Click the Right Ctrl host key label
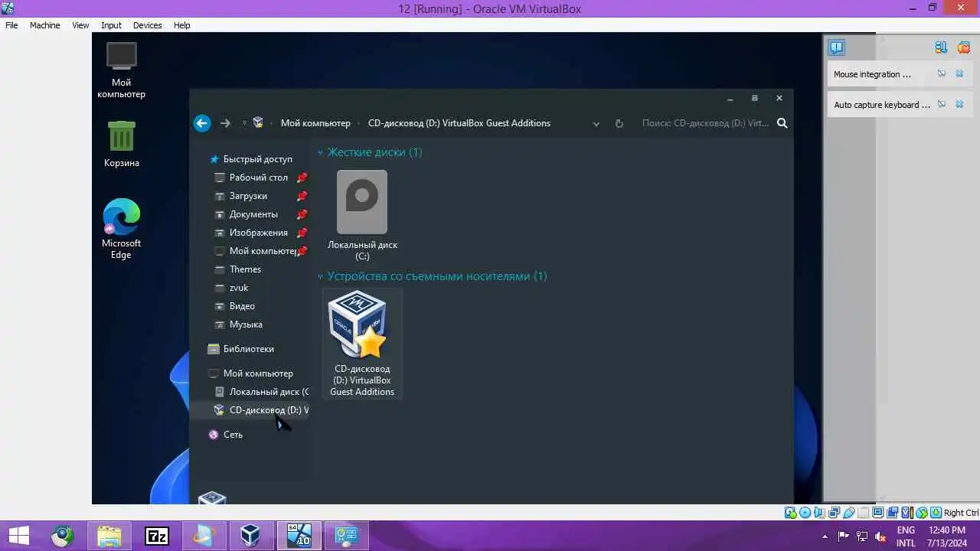 click(x=961, y=513)
